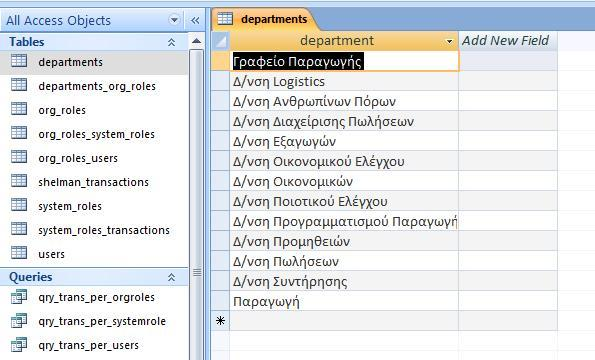Click the Δ/νση Διαχείρισης Πωλήσεων cell
Screen dimensions: 595x360
click(x=344, y=121)
